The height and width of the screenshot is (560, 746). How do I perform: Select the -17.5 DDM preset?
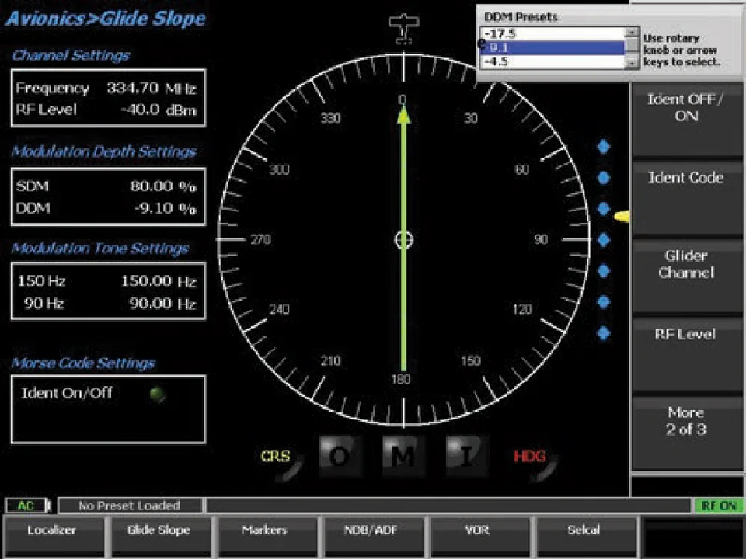pos(553,33)
